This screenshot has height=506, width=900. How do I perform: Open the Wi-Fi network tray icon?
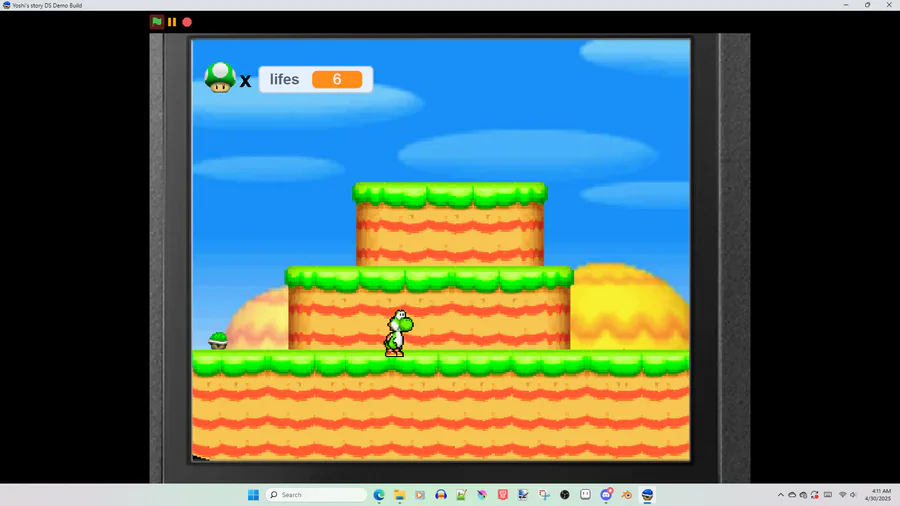[x=843, y=495]
